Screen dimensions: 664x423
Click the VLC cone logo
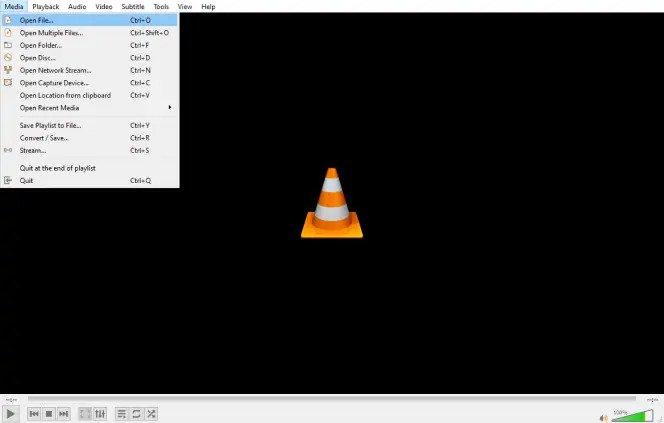(x=332, y=203)
